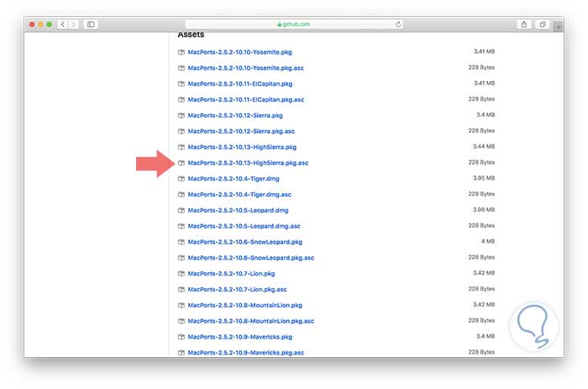Image resolution: width=588 pixels, height=389 pixels.
Task: Click package icon beside ElCapitan.pkg.asc
Action: (181, 99)
